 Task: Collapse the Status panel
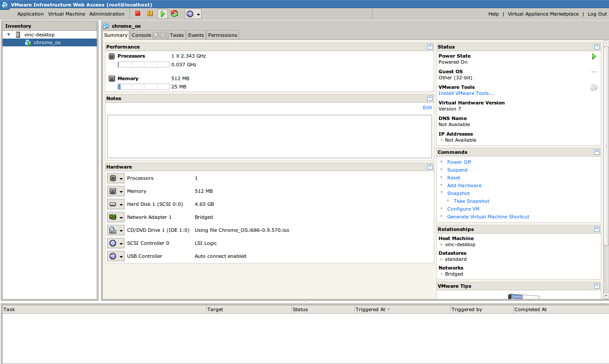tap(597, 46)
